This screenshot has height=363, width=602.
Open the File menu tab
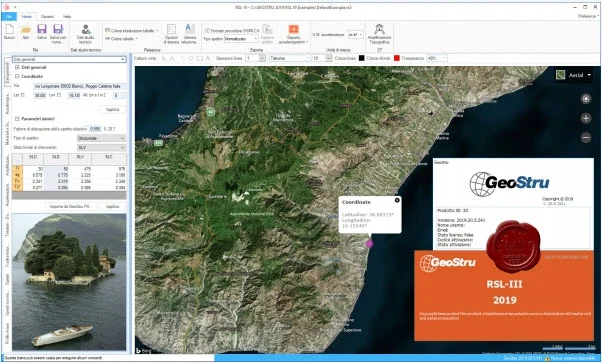(8, 17)
